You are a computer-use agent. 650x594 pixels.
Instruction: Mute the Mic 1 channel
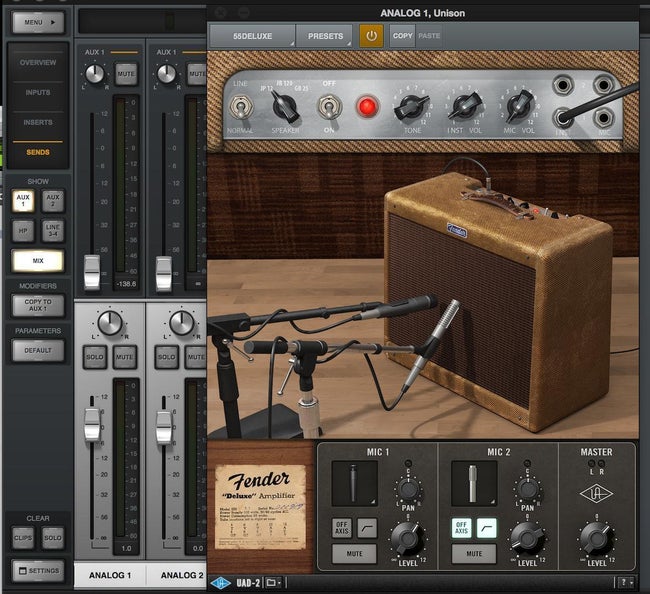pyautogui.click(x=355, y=552)
